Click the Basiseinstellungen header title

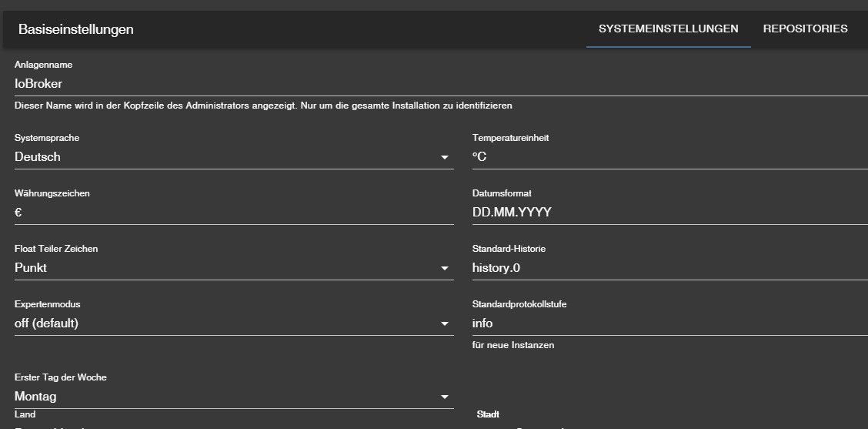(76, 29)
